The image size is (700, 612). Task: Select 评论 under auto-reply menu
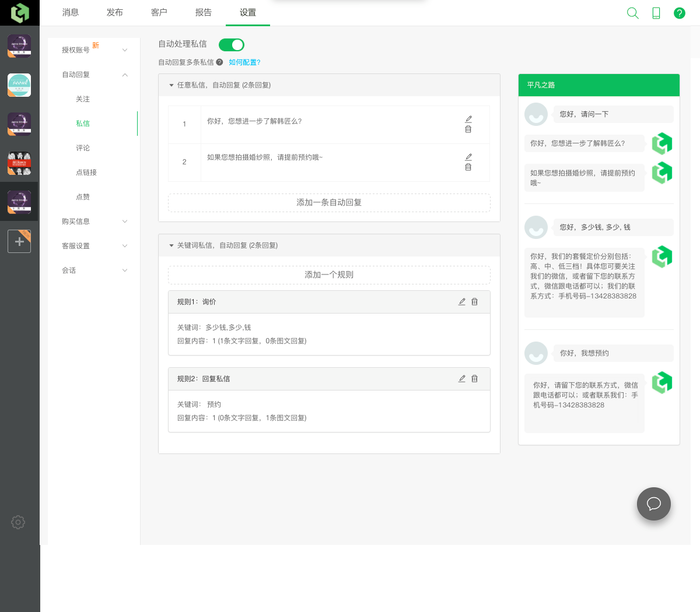(x=83, y=148)
